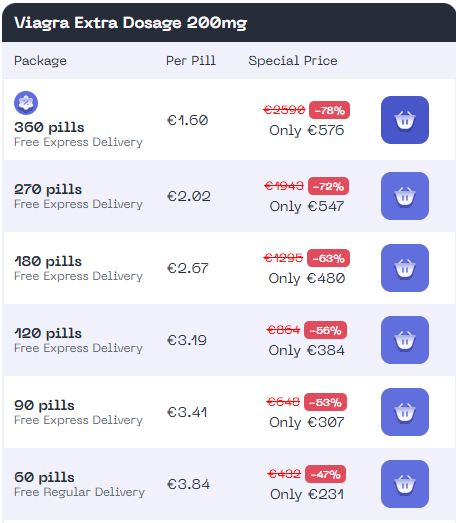Click the Viagra Extra Dosage 200mg title
The image size is (456, 523).
[x=130, y=23]
